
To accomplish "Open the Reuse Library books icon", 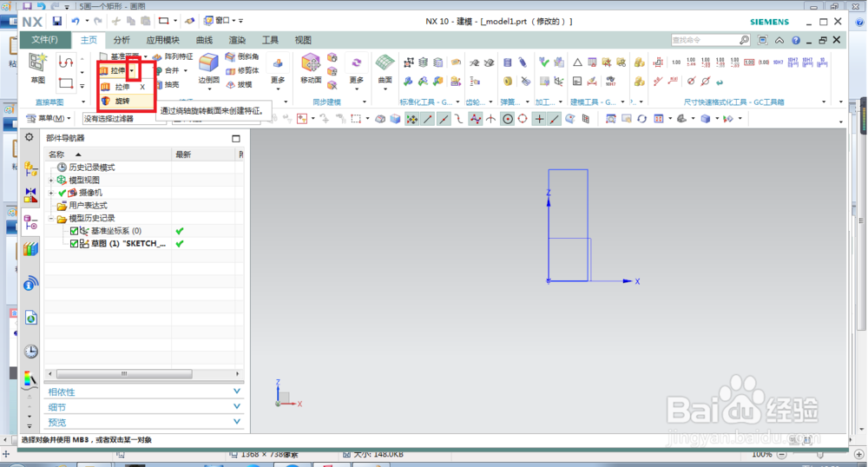I will click(x=30, y=249).
